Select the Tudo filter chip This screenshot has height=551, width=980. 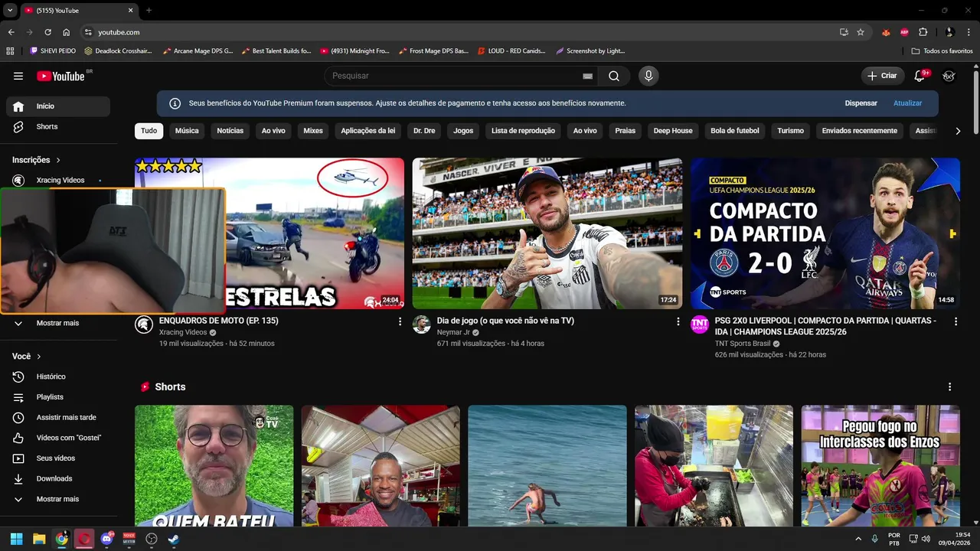coord(149,131)
